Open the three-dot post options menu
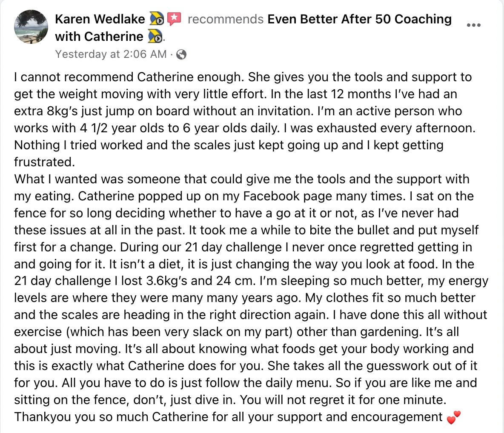Image resolution: width=504 pixels, height=433 pixels. tap(474, 25)
